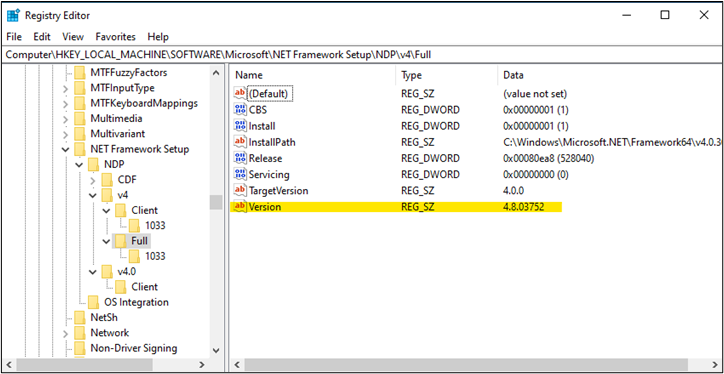Click the v4.0 folder icon

pos(107,271)
